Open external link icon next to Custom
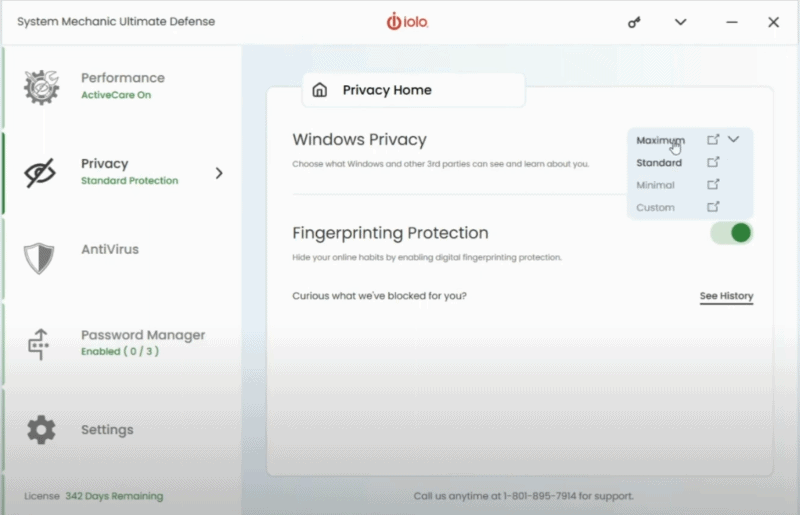 point(713,207)
